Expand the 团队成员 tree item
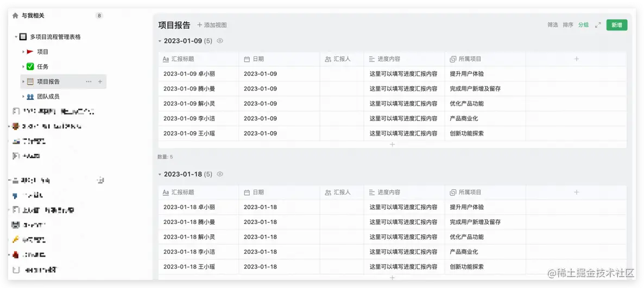644x288 pixels. coord(23,97)
